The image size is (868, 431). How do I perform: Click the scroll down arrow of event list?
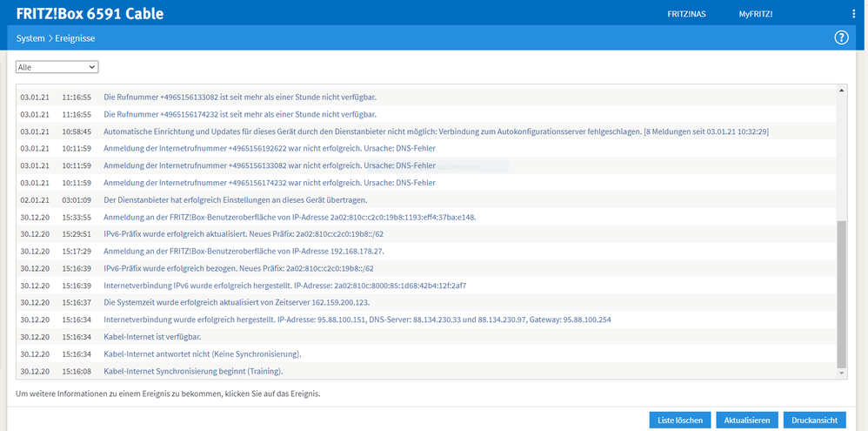(x=842, y=374)
